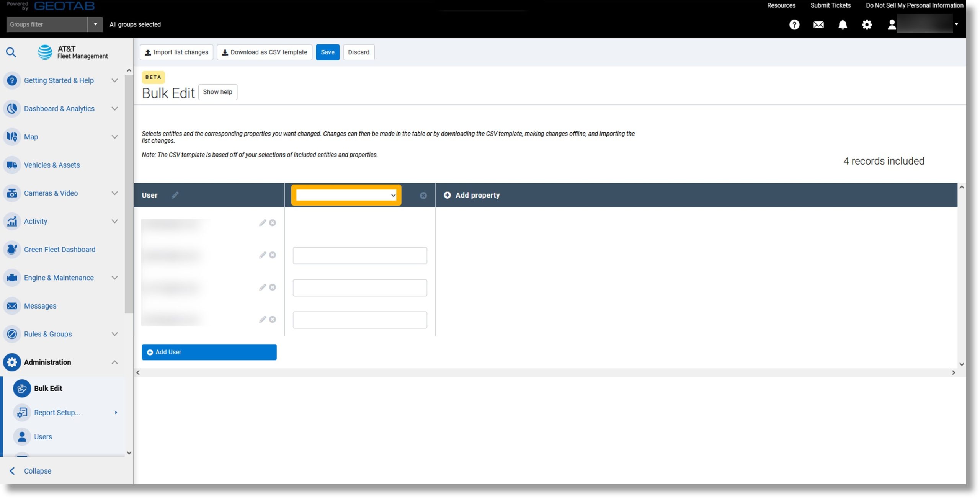The height and width of the screenshot is (498, 980).
Task: Click the Add property header button
Action: tap(472, 195)
